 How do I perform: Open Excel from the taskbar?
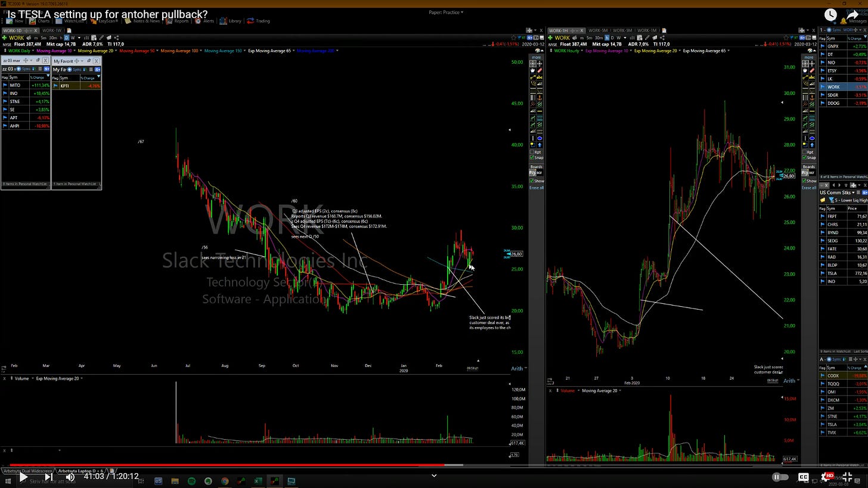[258, 481]
